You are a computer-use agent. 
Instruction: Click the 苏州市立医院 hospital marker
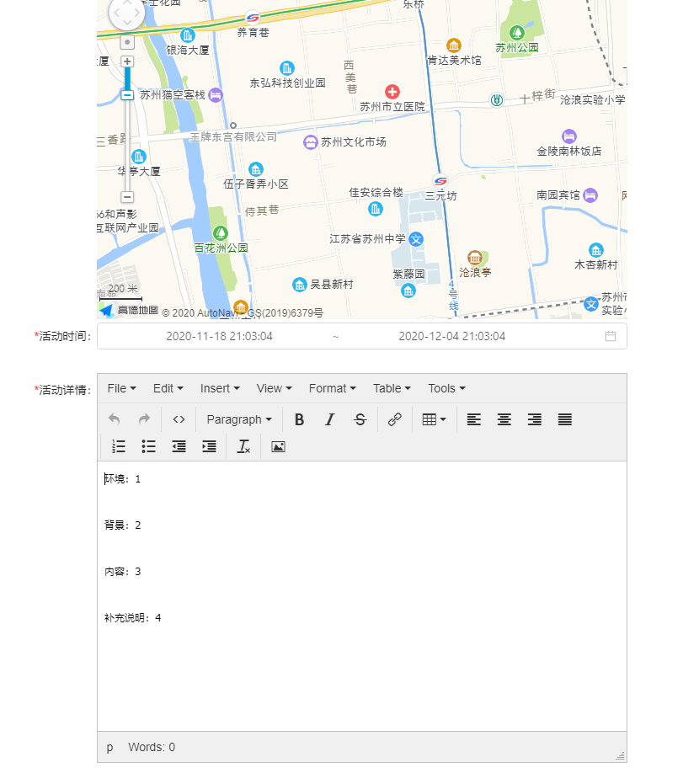[392, 92]
